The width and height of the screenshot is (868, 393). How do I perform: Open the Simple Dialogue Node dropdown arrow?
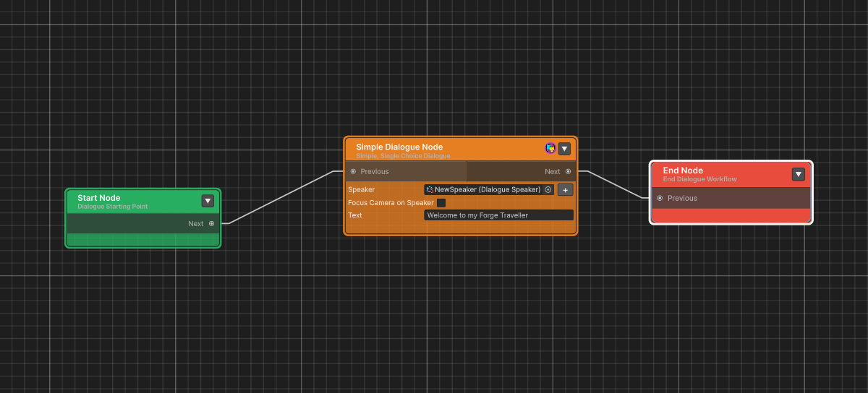tap(565, 149)
